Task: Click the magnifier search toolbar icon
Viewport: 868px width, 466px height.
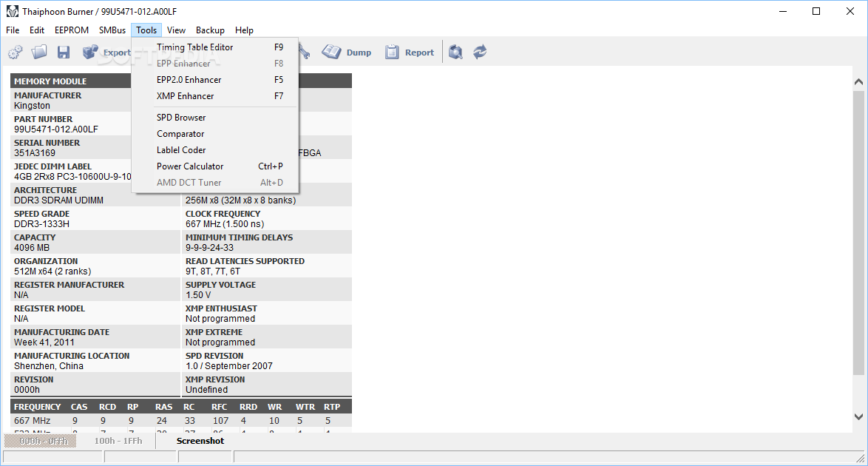Action: coord(455,52)
